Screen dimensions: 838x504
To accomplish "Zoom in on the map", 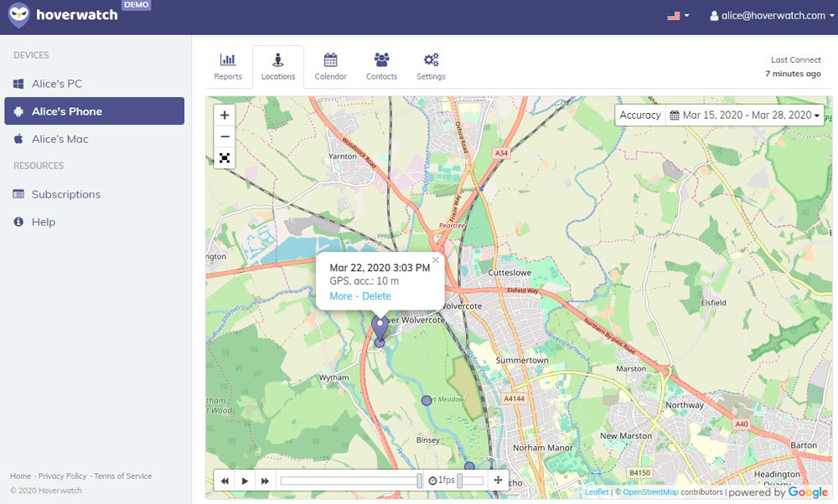I will [225, 116].
